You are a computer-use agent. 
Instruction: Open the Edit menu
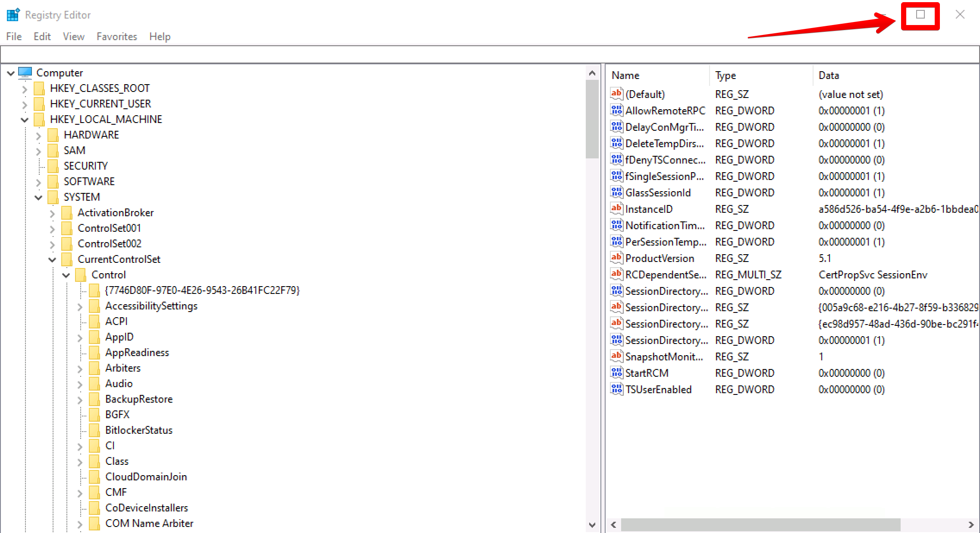point(42,37)
